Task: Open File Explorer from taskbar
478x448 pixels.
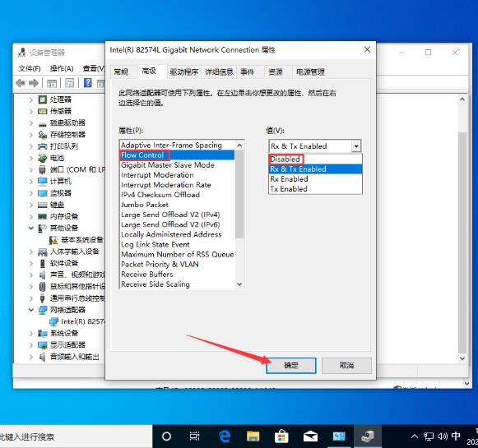Action: [253, 436]
